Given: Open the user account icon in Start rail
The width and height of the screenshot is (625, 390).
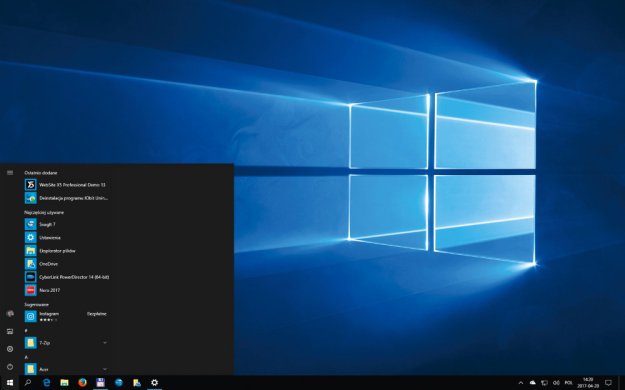Looking at the screenshot, I should tap(10, 314).
